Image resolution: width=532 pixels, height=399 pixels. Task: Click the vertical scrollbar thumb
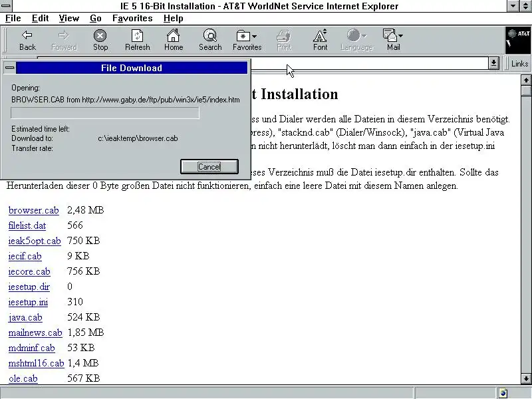point(526,90)
